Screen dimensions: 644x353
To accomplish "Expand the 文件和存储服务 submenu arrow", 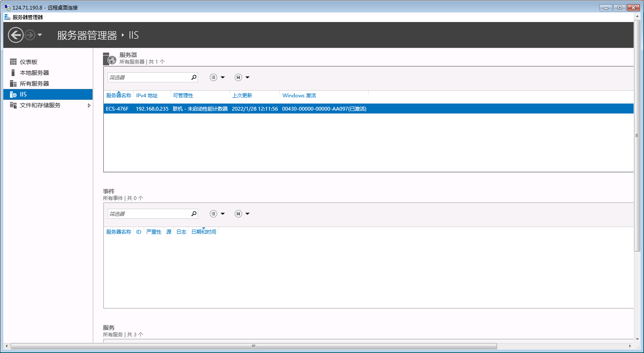I will click(89, 106).
